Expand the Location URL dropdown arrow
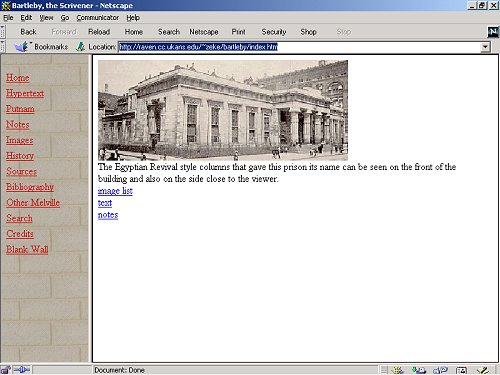 (485, 47)
